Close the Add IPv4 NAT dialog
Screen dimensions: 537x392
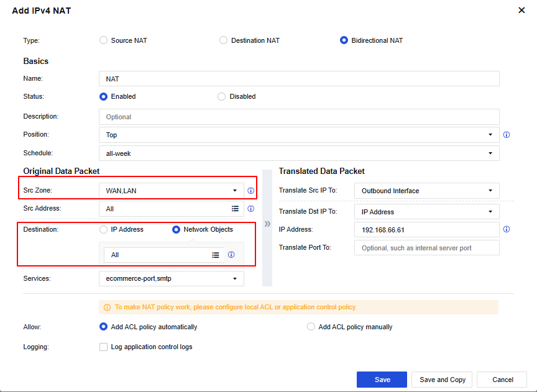(x=521, y=11)
